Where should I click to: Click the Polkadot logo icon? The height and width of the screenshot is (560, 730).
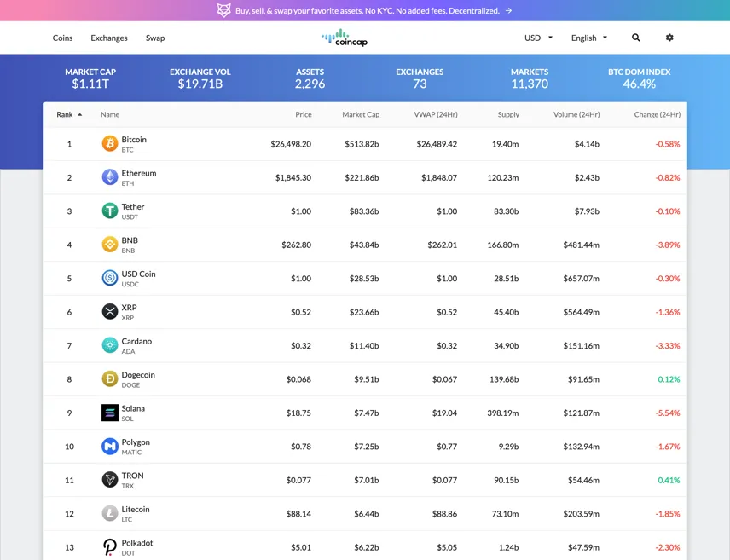[x=110, y=547]
